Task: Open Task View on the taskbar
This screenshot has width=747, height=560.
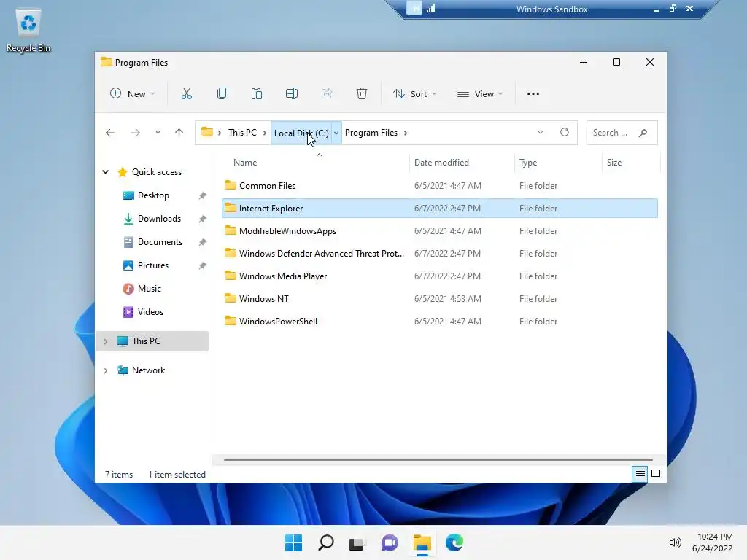Action: tap(356, 543)
